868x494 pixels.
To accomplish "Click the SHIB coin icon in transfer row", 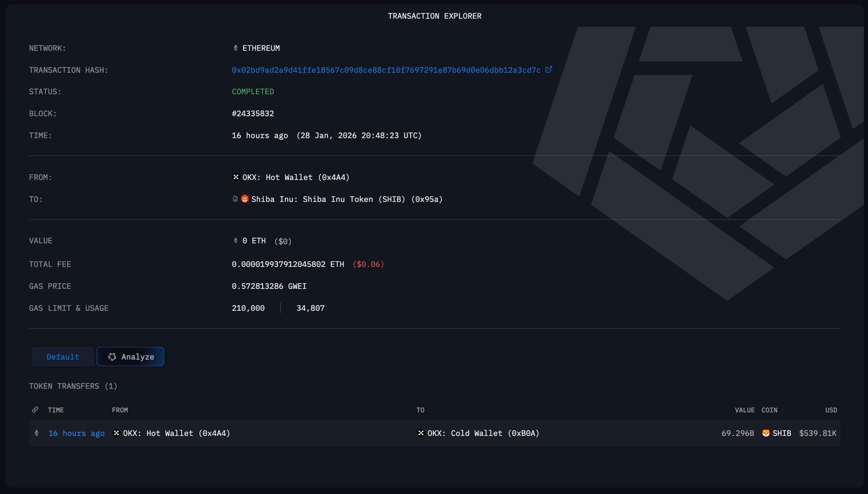I will 766,433.
